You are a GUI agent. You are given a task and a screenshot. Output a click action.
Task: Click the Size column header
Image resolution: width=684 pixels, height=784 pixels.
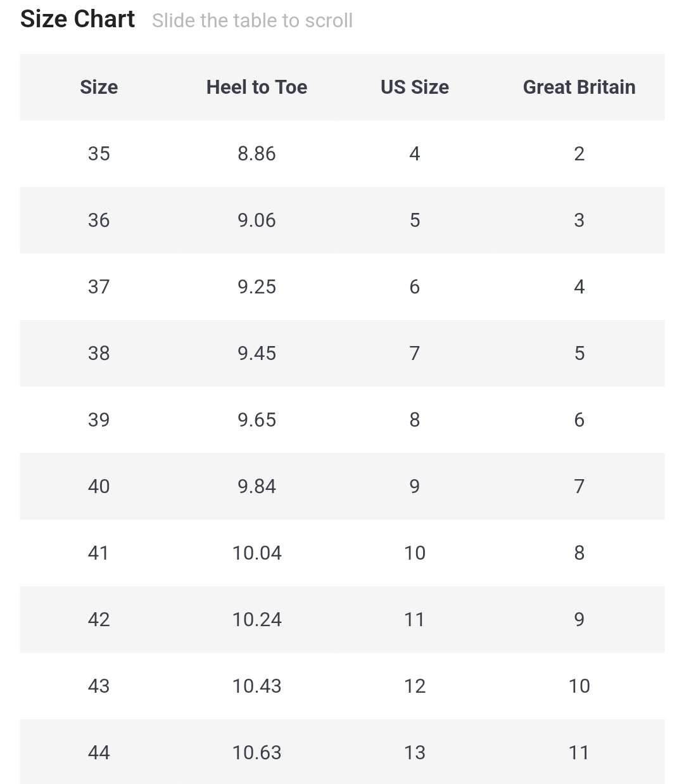click(99, 87)
